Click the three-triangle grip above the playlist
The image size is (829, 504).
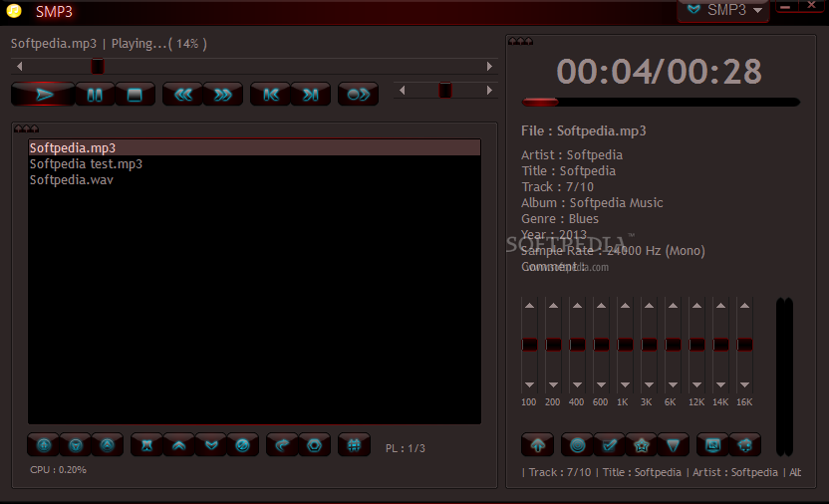tap(27, 128)
